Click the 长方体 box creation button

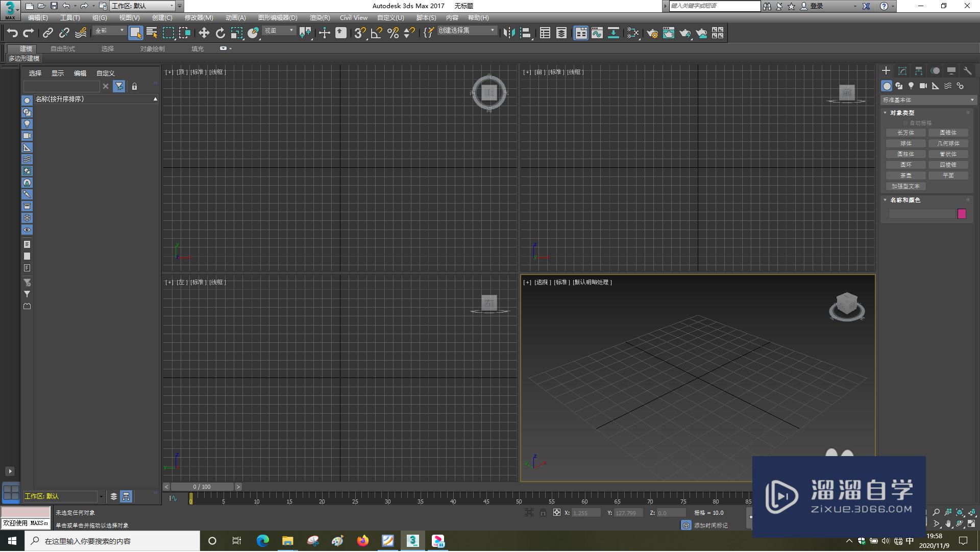click(x=905, y=133)
